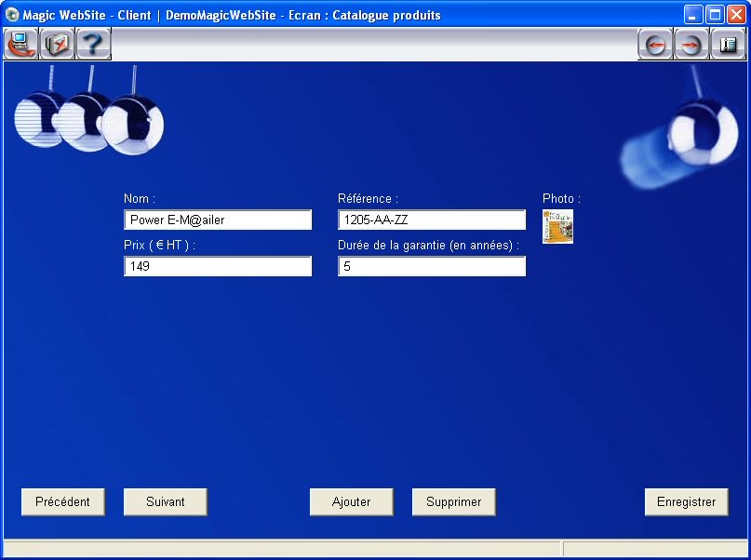Click the Précédent button

63,502
